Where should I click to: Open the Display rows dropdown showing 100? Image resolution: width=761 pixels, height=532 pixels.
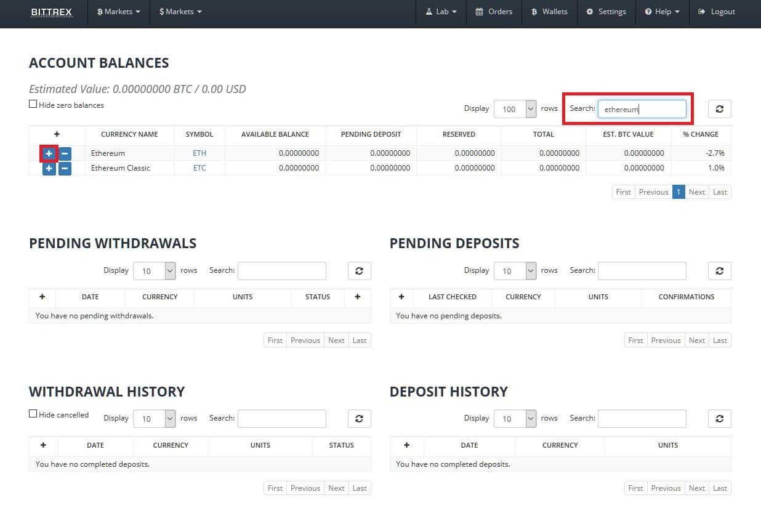515,108
